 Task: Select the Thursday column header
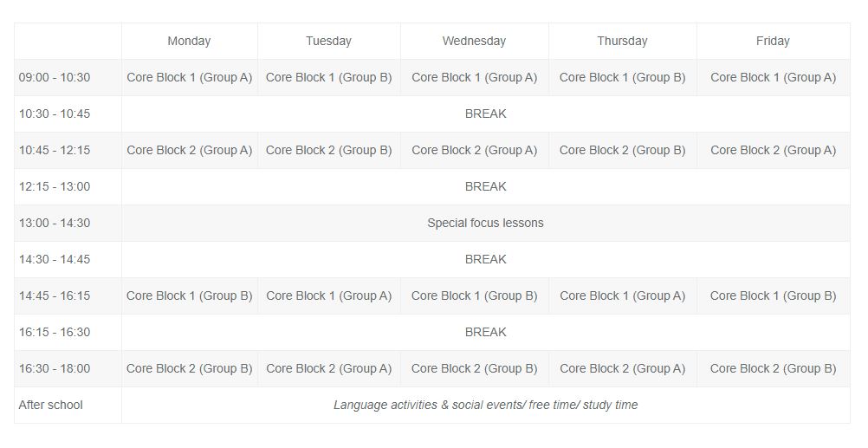point(622,41)
